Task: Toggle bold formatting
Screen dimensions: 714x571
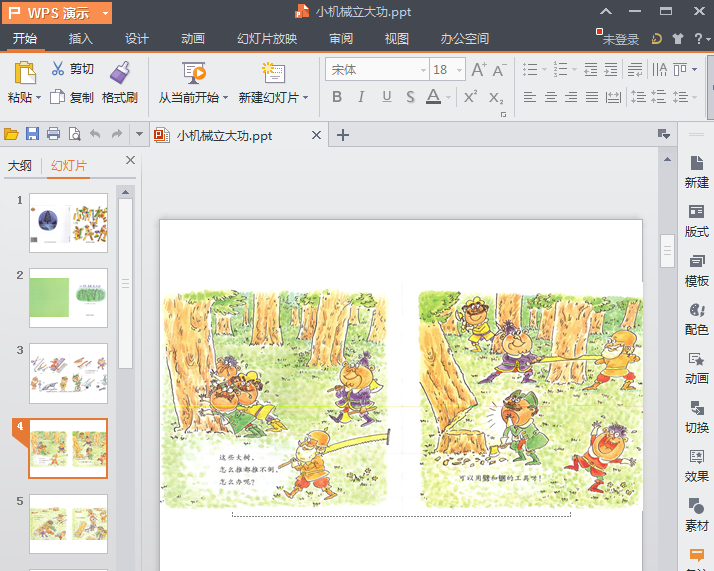Action: pos(337,97)
